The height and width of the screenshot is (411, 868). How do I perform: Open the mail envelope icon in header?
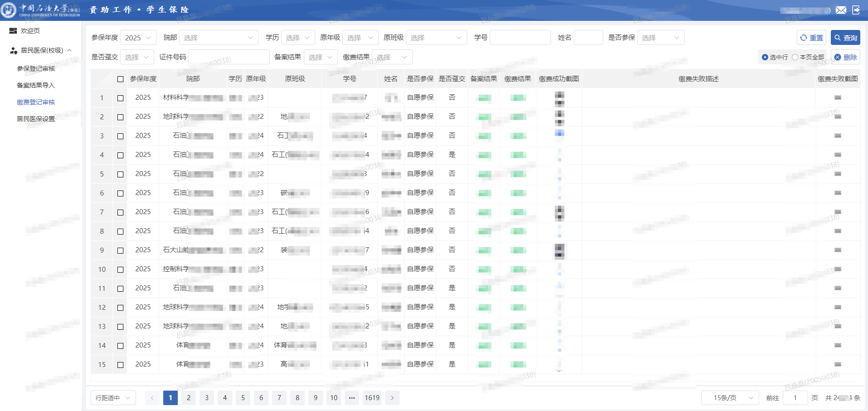point(841,10)
